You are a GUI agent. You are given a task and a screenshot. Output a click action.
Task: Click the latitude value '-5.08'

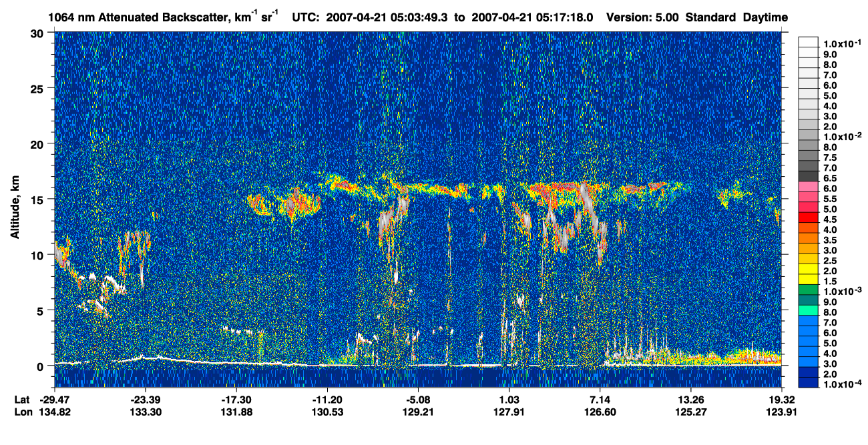click(418, 400)
